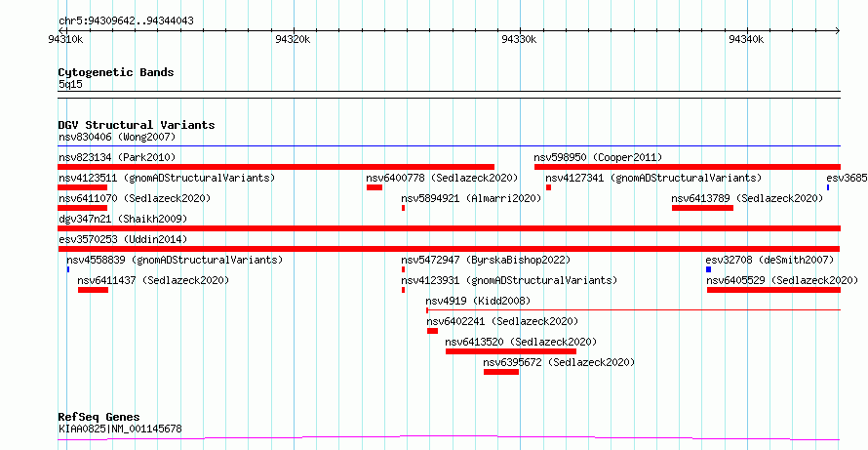This screenshot has width=868, height=450.
Task: Select the nsv5894921 (Almarri2020) label
Action: [x=471, y=198]
